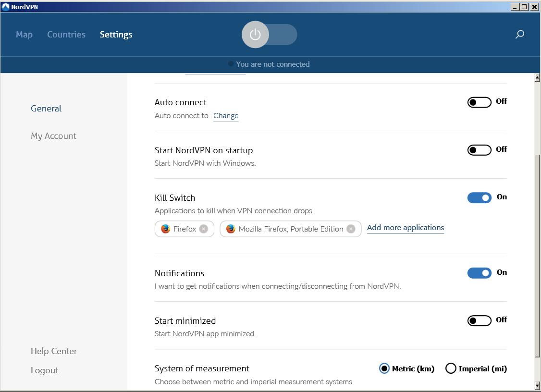Click the 'Notifications' heading
Screen dimensions: 541x392
coord(179,273)
